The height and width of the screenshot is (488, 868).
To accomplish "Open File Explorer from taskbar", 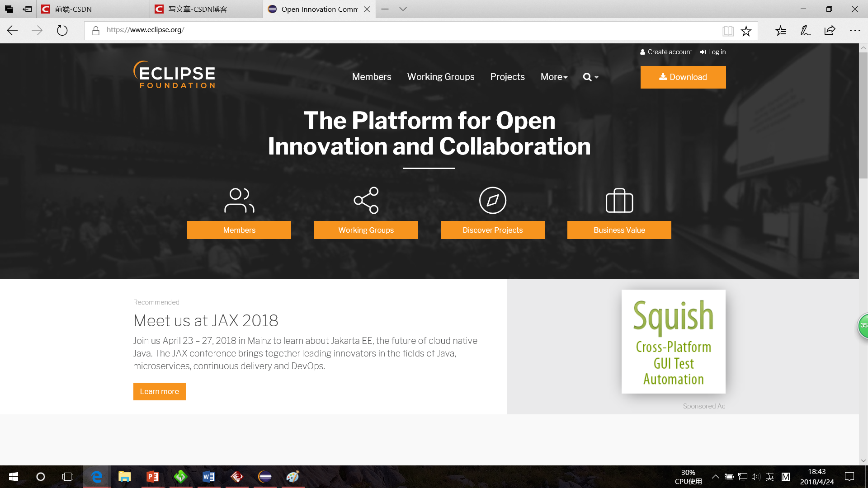I will [x=124, y=477].
